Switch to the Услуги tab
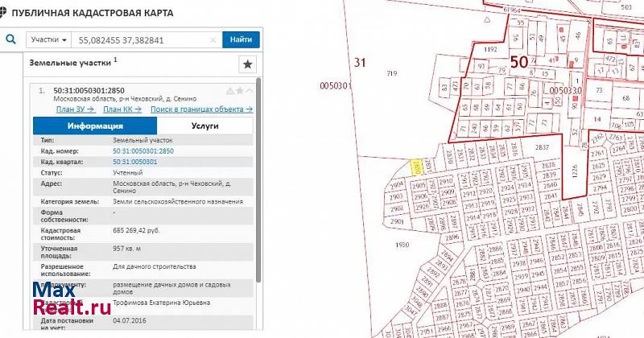 coord(206,126)
